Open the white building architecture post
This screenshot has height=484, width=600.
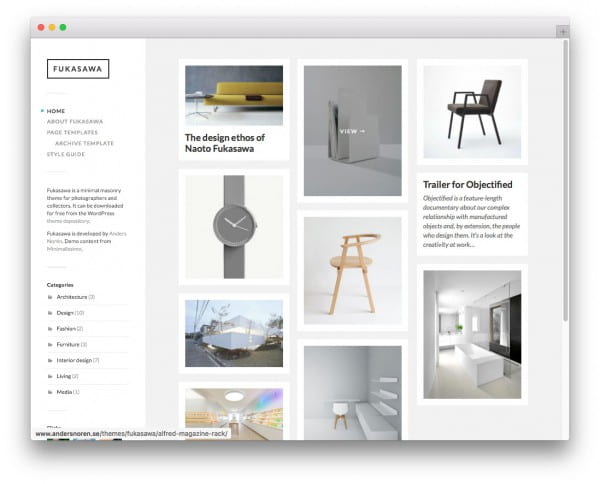click(234, 333)
